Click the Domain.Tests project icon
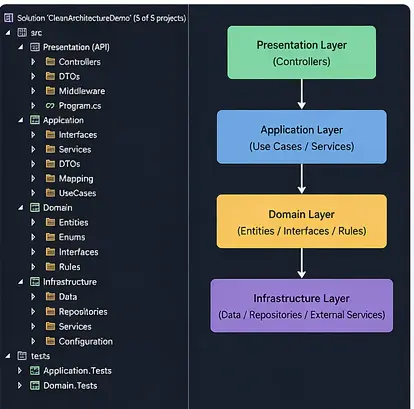This screenshot has height=409, width=414. [x=35, y=385]
